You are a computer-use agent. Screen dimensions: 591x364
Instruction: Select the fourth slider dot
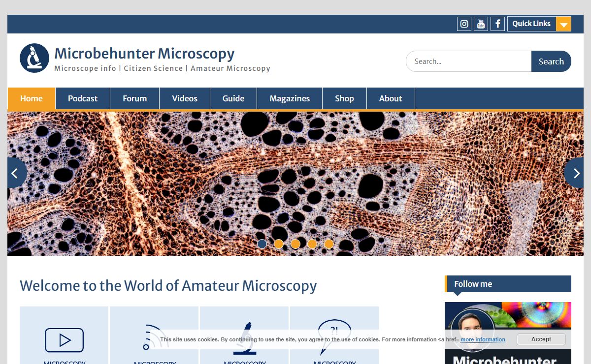point(312,244)
